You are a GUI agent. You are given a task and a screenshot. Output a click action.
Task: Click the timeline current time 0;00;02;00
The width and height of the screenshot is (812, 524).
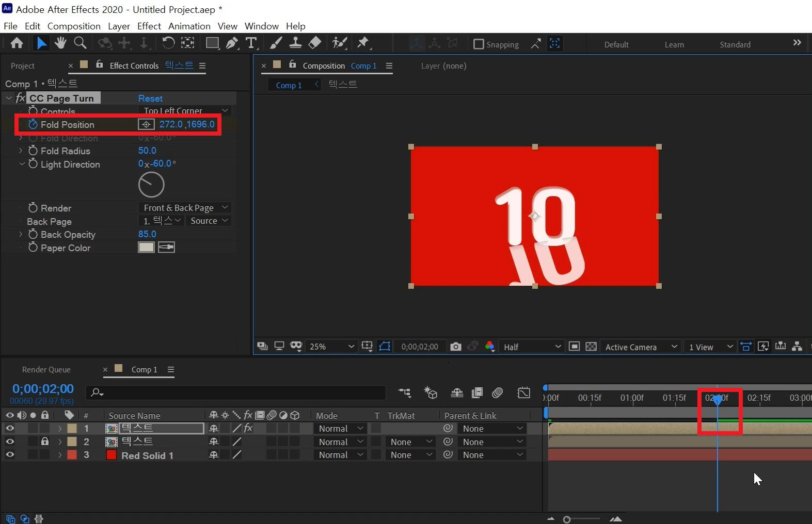[43, 388]
